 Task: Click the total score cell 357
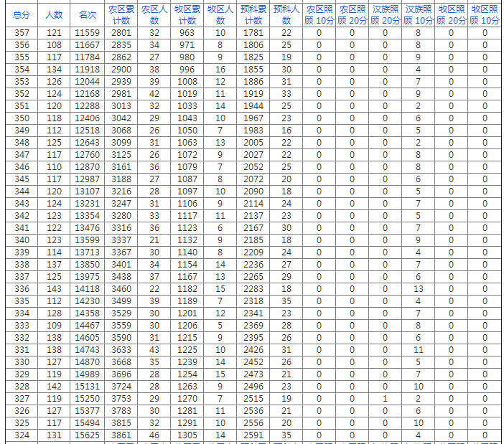[x=22, y=33]
